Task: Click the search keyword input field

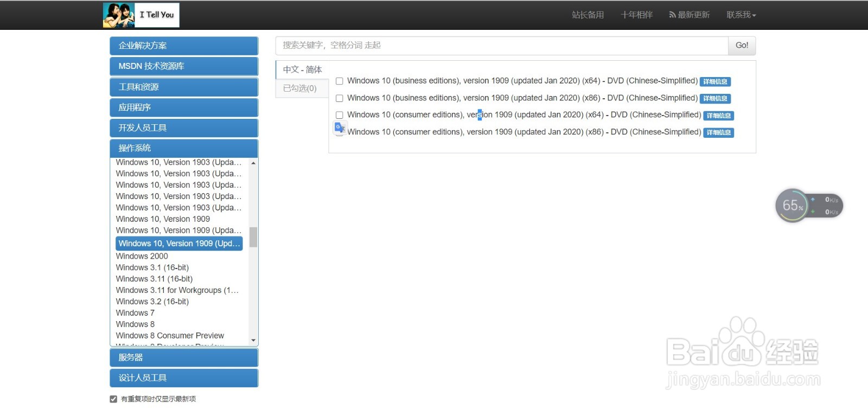Action: click(502, 46)
